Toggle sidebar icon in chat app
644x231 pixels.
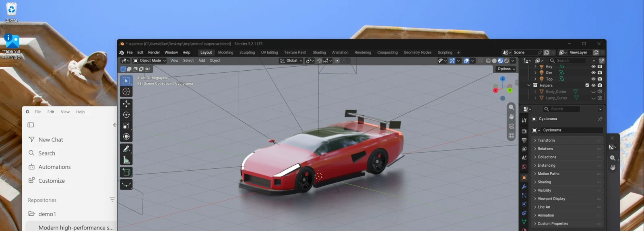[31, 125]
